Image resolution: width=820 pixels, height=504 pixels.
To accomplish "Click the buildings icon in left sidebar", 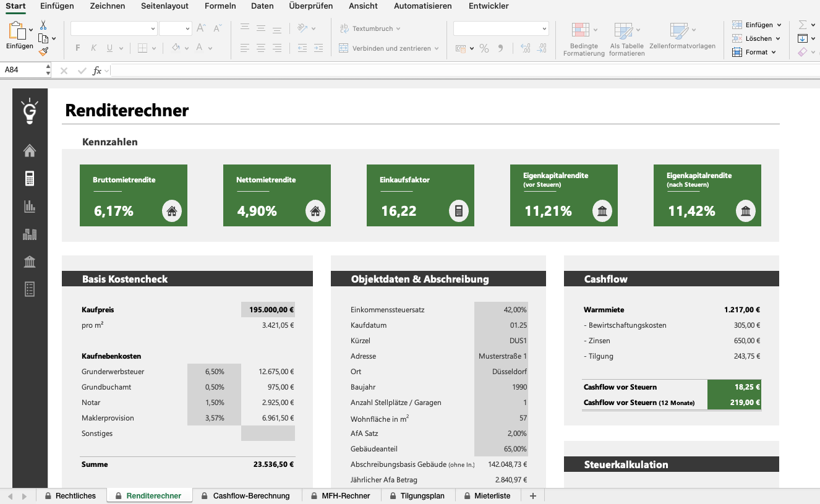I will (29, 234).
